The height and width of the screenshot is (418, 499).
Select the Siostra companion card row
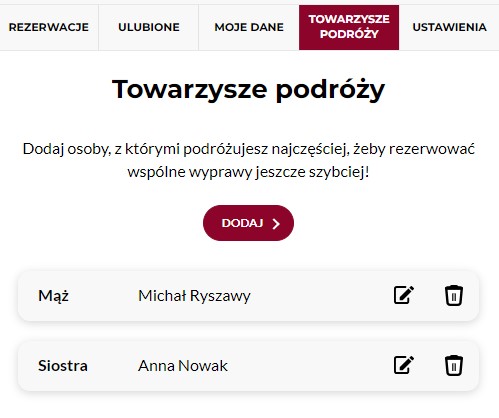(248, 365)
